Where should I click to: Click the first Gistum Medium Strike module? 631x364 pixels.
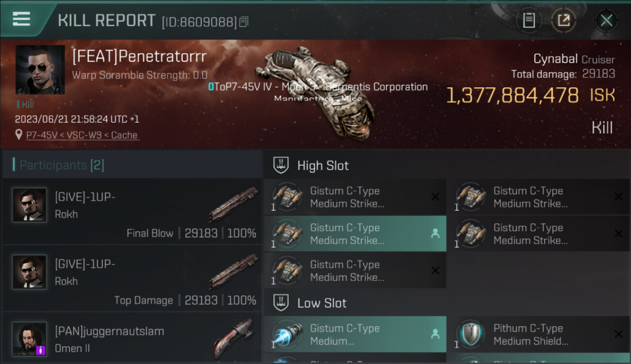click(355, 197)
